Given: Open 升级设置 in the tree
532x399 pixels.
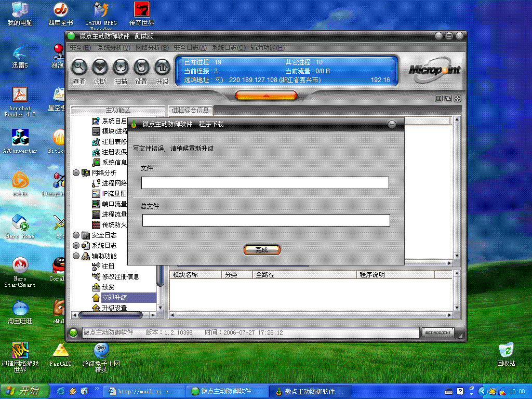Looking at the screenshot, I should coord(114,308).
